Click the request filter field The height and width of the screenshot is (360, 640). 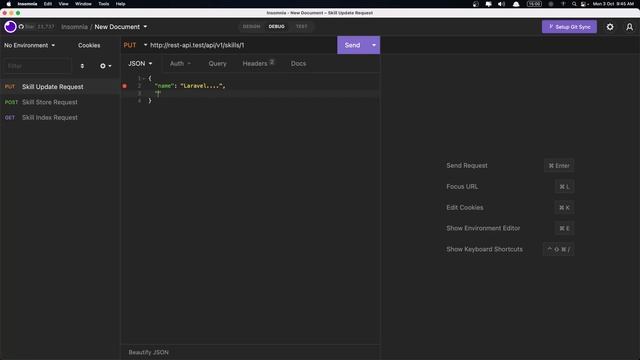tap(37, 66)
